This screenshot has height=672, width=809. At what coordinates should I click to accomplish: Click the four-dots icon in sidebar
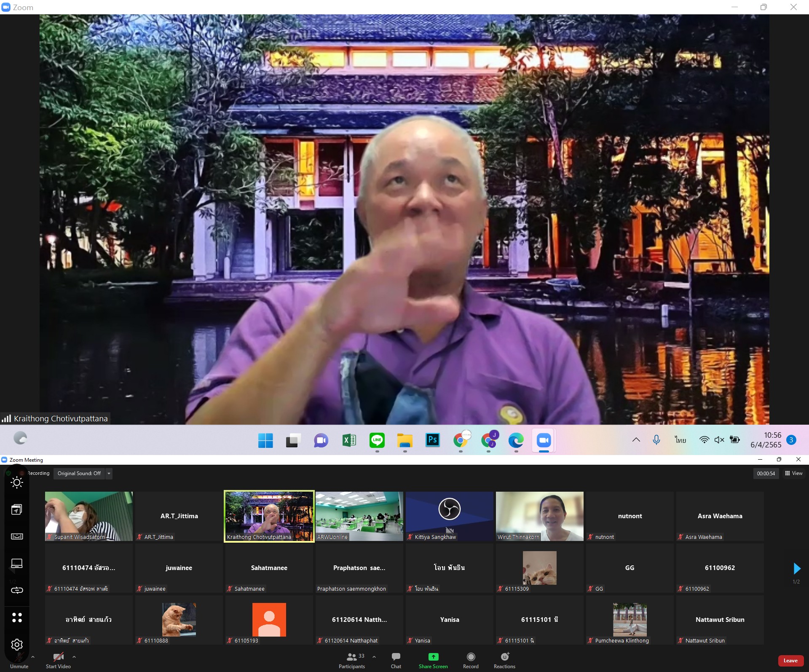pos(17,617)
